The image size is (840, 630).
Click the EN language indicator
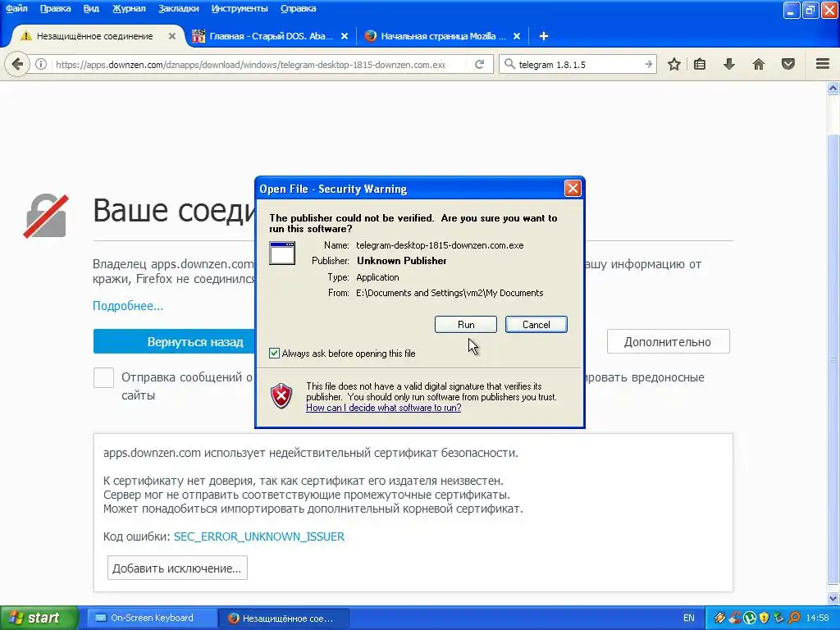pos(689,619)
